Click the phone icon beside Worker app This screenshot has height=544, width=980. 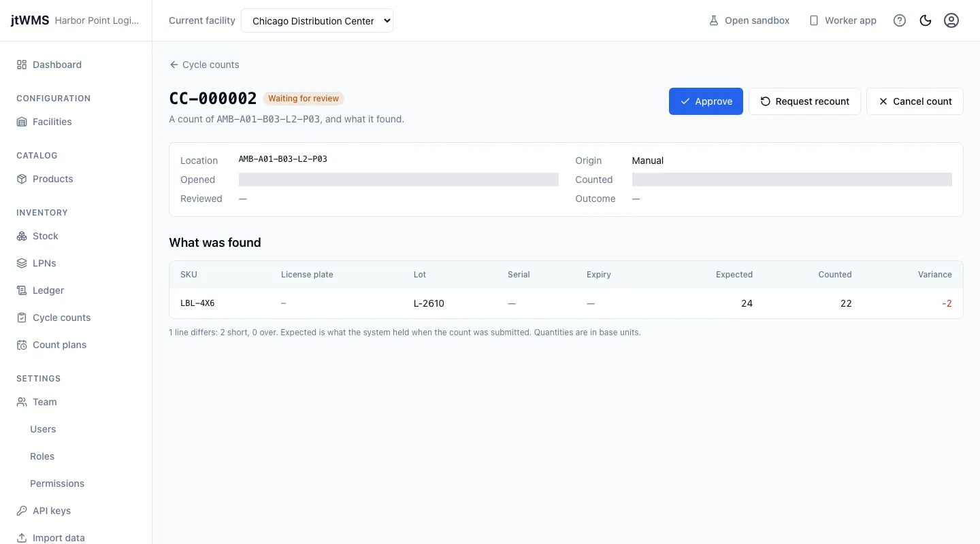pos(813,20)
